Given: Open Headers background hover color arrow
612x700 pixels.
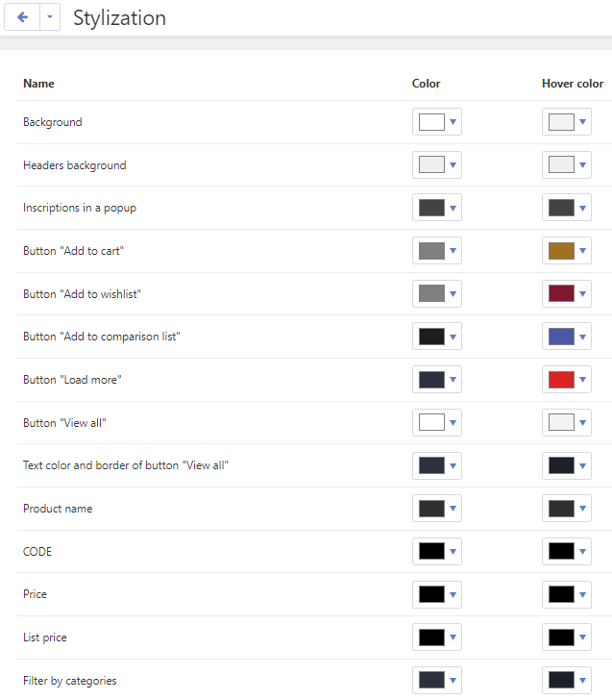Looking at the screenshot, I should (x=582, y=164).
